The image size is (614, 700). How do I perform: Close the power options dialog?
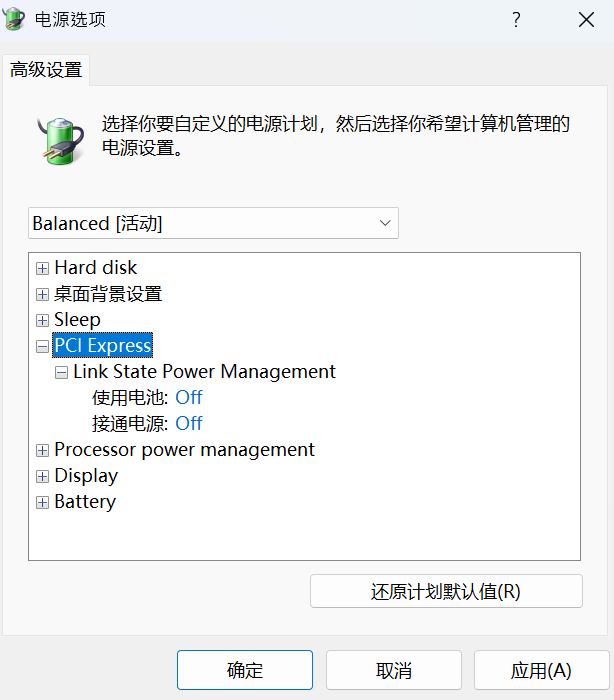pyautogui.click(x=587, y=20)
